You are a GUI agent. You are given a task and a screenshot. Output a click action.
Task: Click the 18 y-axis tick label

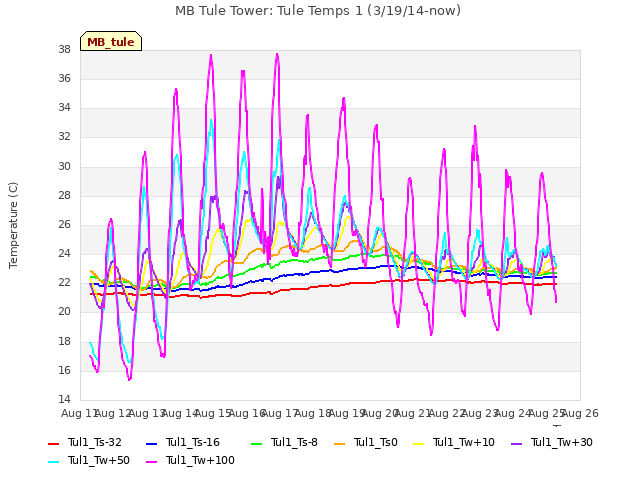coord(64,341)
